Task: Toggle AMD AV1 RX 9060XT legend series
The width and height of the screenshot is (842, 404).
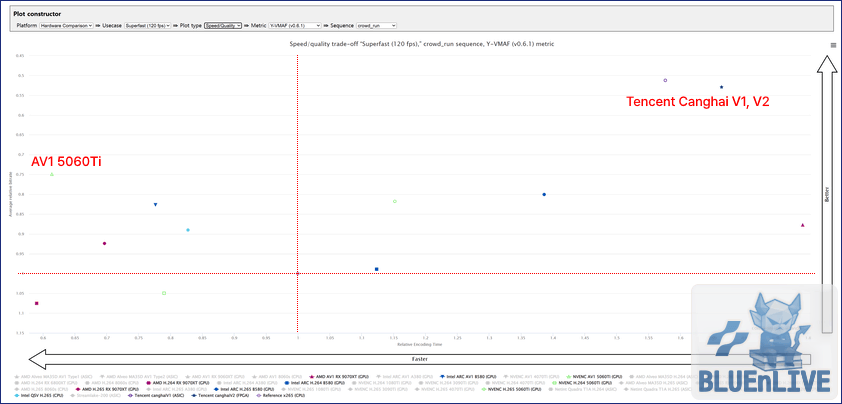Action: (215, 377)
